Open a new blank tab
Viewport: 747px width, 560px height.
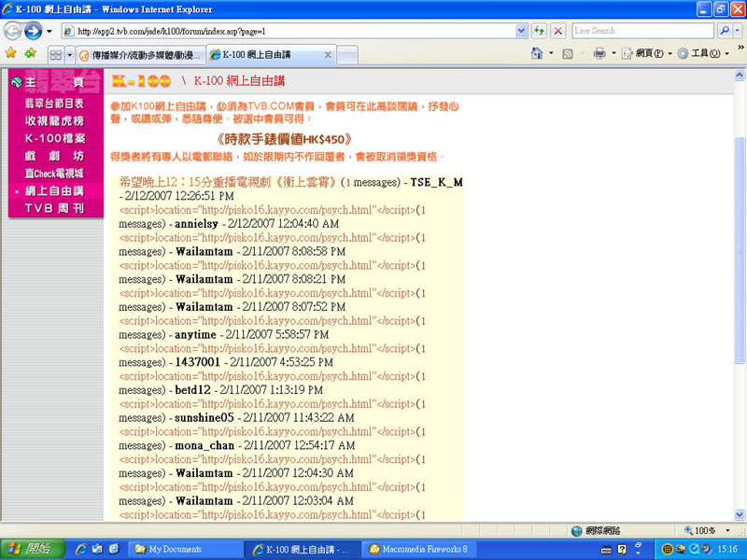pos(347,55)
